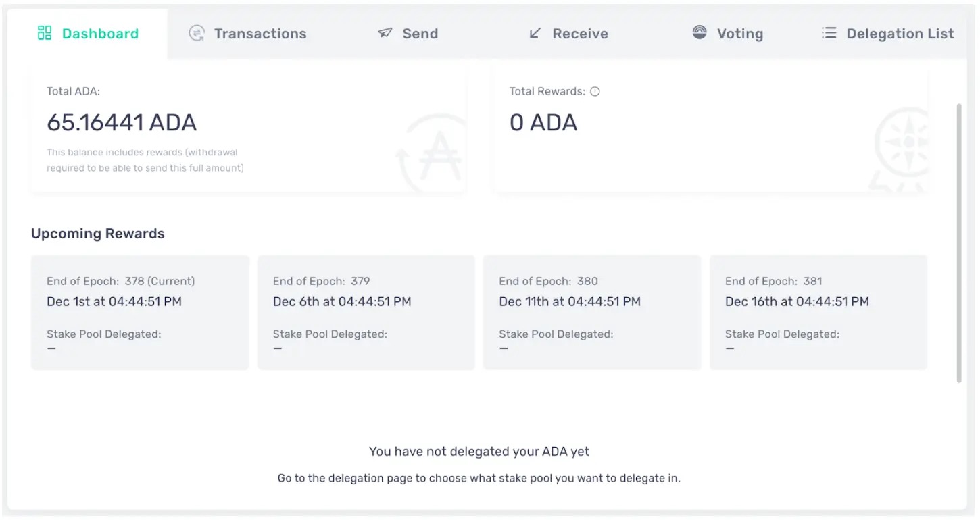Click the Delegation List bullet icon
This screenshot has height=520, width=980.
click(x=829, y=33)
